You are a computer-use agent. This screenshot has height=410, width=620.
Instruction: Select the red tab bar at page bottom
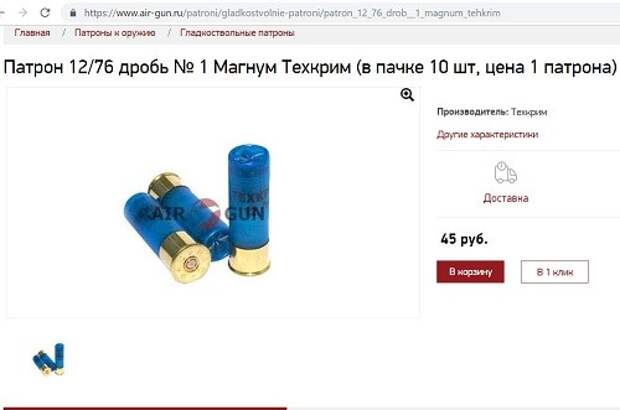point(145,408)
